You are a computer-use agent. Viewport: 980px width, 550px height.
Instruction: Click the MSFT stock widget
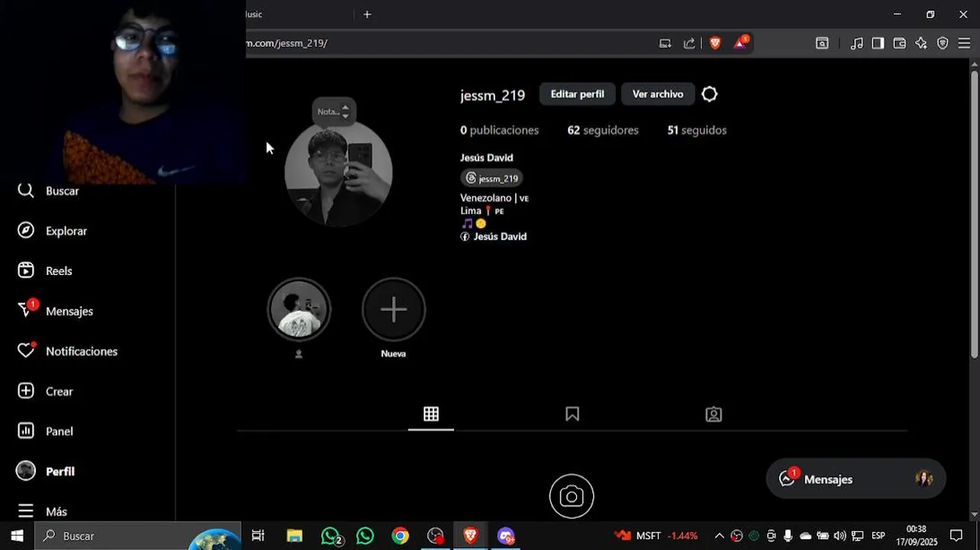656,535
